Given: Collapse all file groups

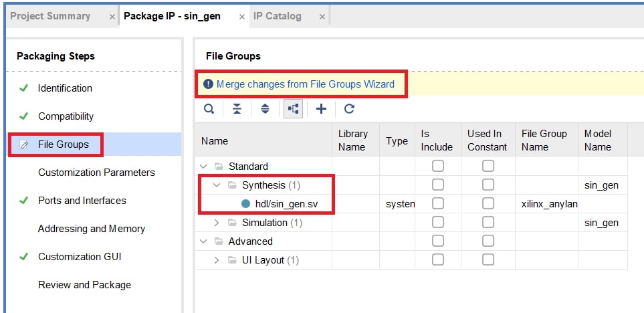Looking at the screenshot, I should coord(237,109).
